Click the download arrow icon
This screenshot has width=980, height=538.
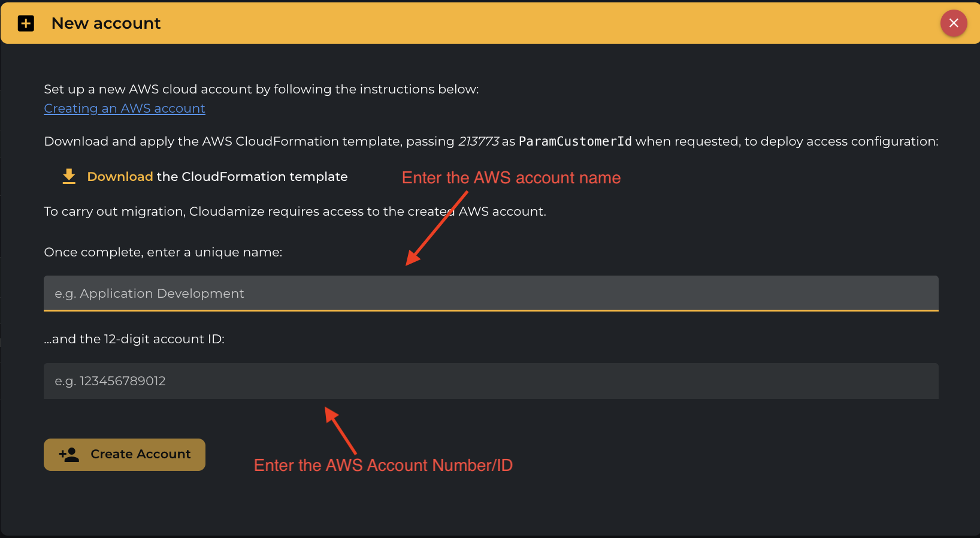(x=69, y=177)
